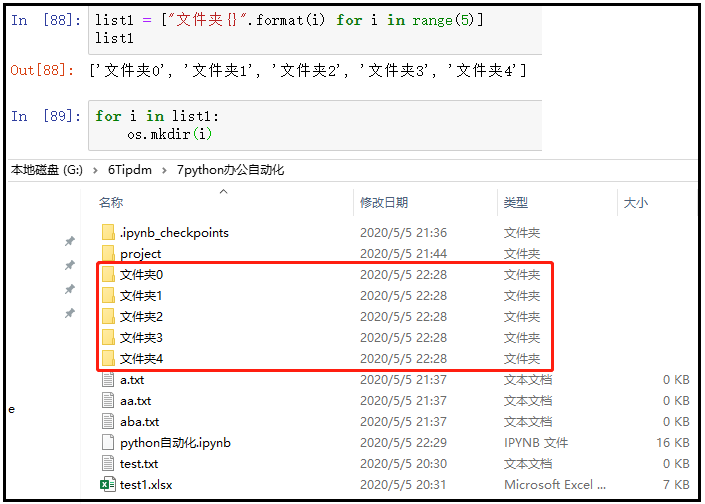The image size is (705, 504).
Task: Select the 文件夹0 folder icon
Action: coord(108,274)
